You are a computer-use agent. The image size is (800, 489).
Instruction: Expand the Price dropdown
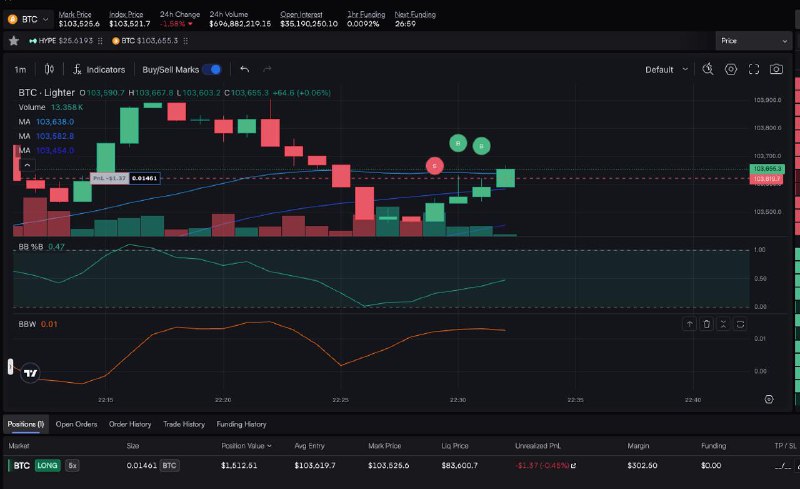tap(754, 41)
